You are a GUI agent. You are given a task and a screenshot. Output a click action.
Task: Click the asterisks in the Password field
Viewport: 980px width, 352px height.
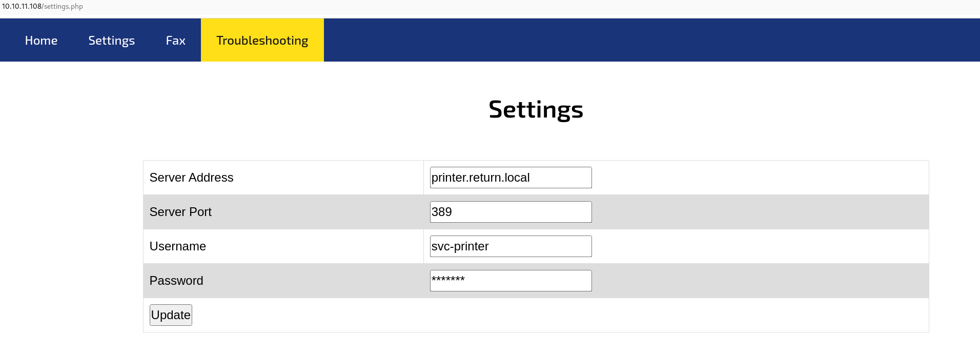click(x=448, y=279)
